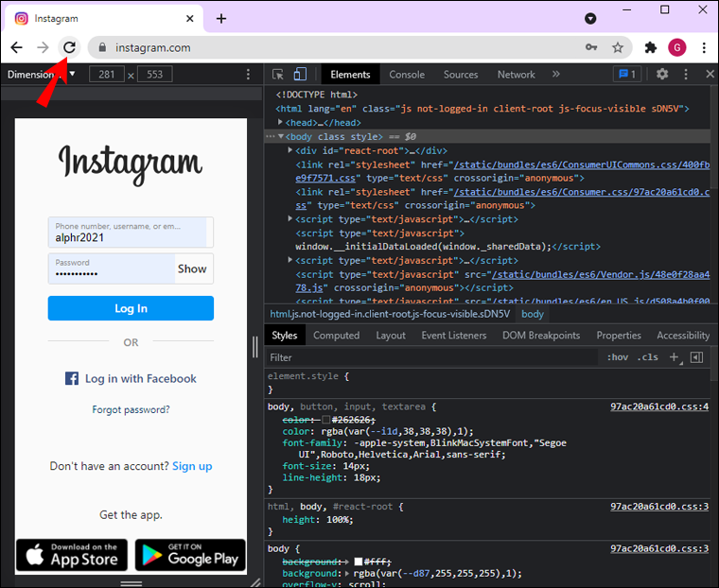Click Get it on Google Play badge
The height and width of the screenshot is (588, 719).
[x=190, y=555]
